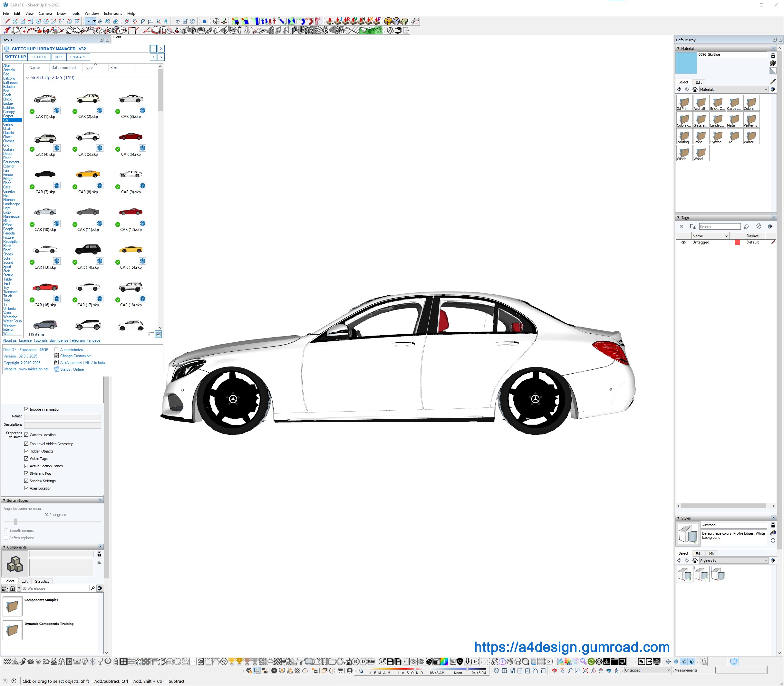Screen dimensions: 784x686
Task: Go to Materials home folder icon
Action: point(695,90)
